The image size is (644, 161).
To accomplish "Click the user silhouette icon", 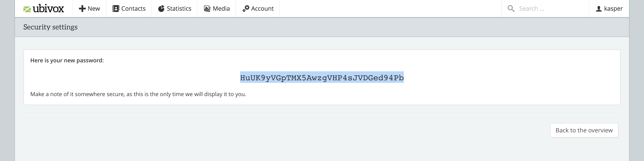I will tap(599, 9).
